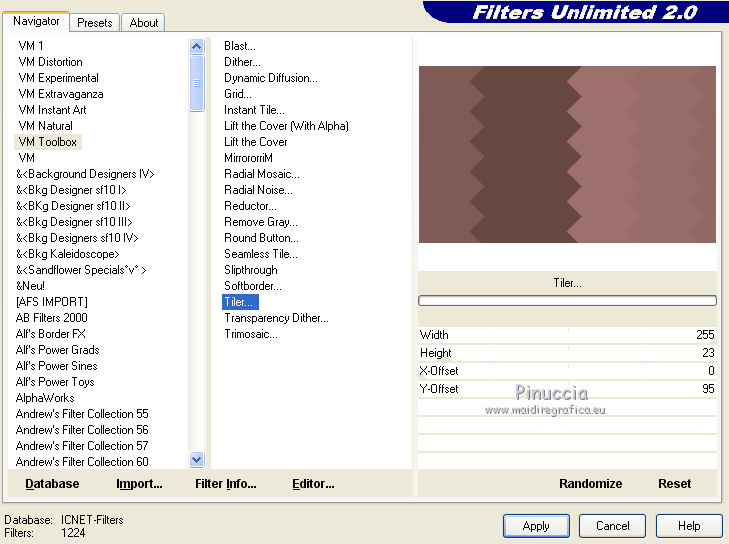Viewport: 729px width, 544px height.
Task: Select Andrew's Filter Collection 56
Action: click(82, 430)
